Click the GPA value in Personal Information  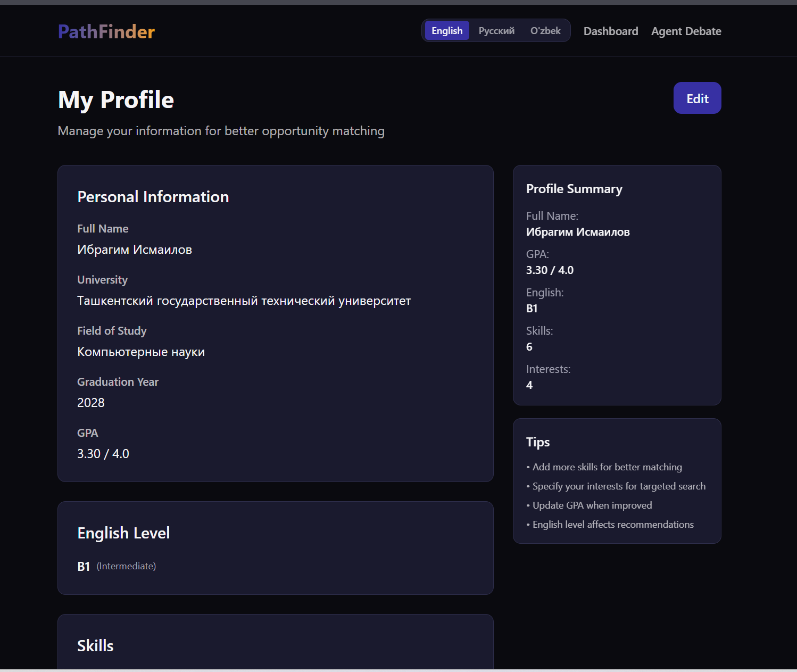point(103,454)
